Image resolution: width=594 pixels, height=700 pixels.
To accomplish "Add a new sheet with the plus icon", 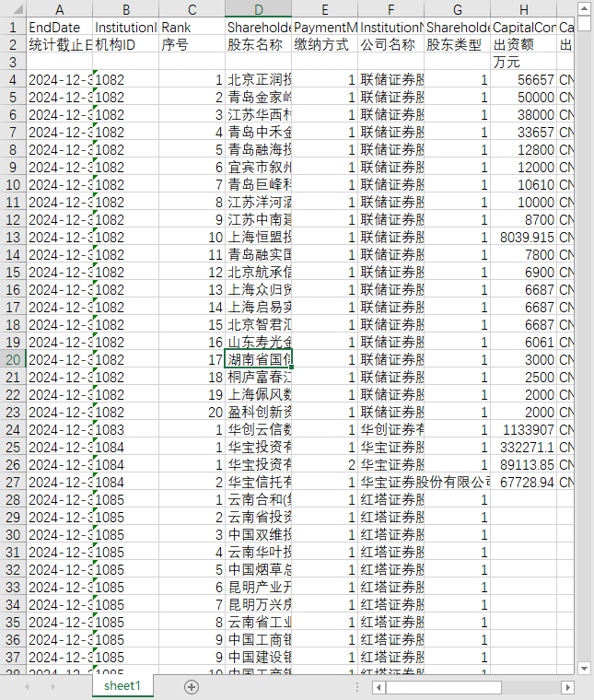I will (x=192, y=686).
